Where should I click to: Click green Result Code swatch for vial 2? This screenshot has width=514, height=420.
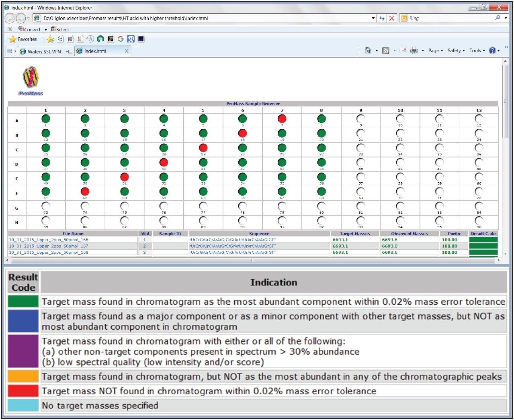click(483, 246)
